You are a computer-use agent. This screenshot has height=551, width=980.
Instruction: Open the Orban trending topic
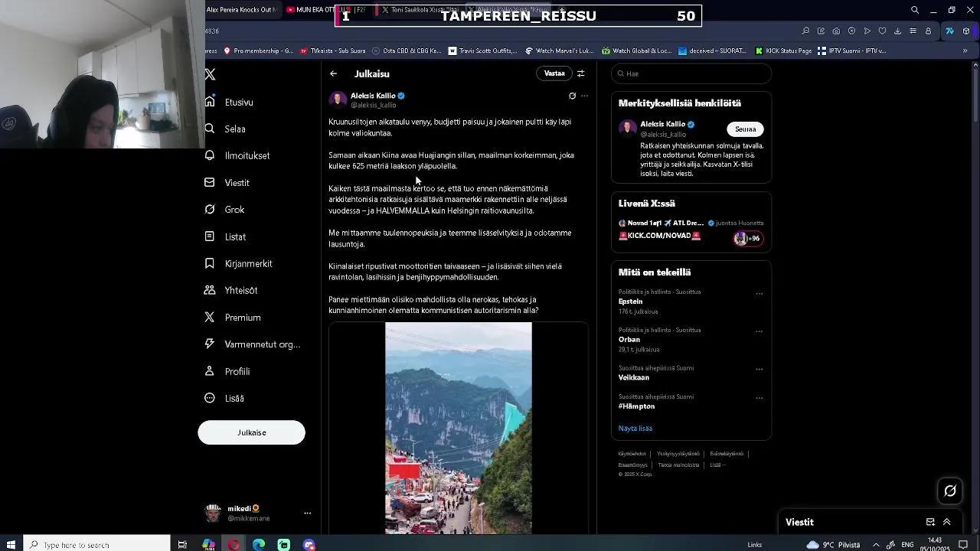(x=629, y=340)
